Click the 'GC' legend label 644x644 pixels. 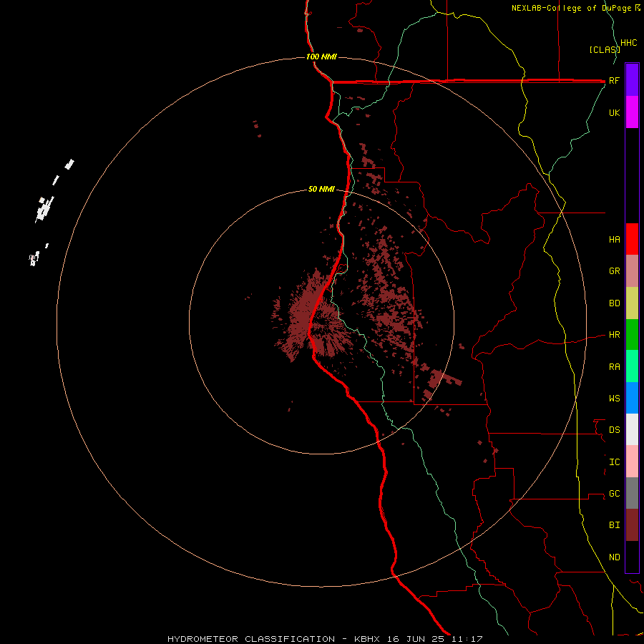[615, 494]
